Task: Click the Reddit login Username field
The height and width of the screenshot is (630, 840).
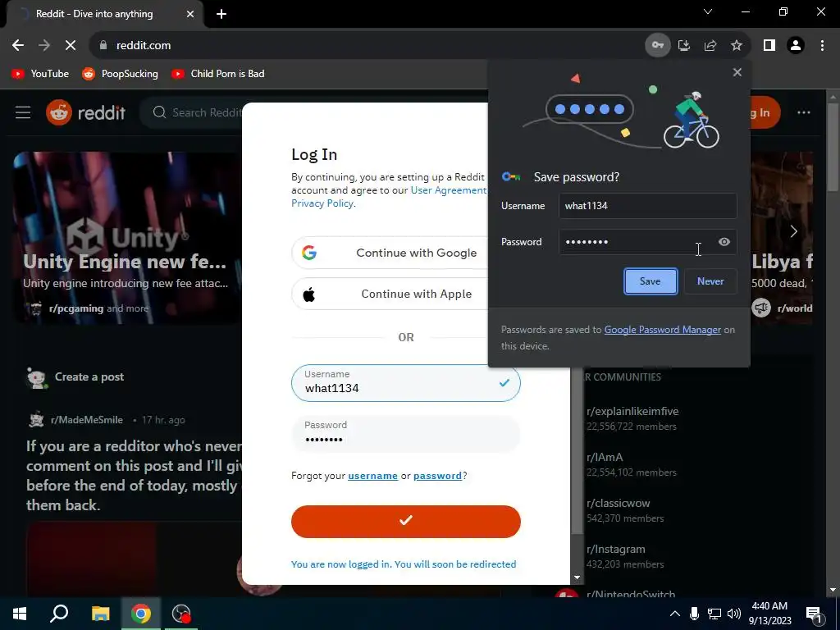Action: point(405,383)
